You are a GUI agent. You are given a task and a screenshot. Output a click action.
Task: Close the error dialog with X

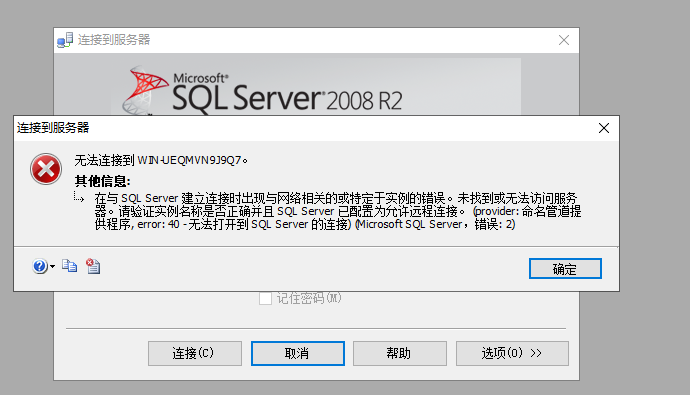(x=604, y=128)
